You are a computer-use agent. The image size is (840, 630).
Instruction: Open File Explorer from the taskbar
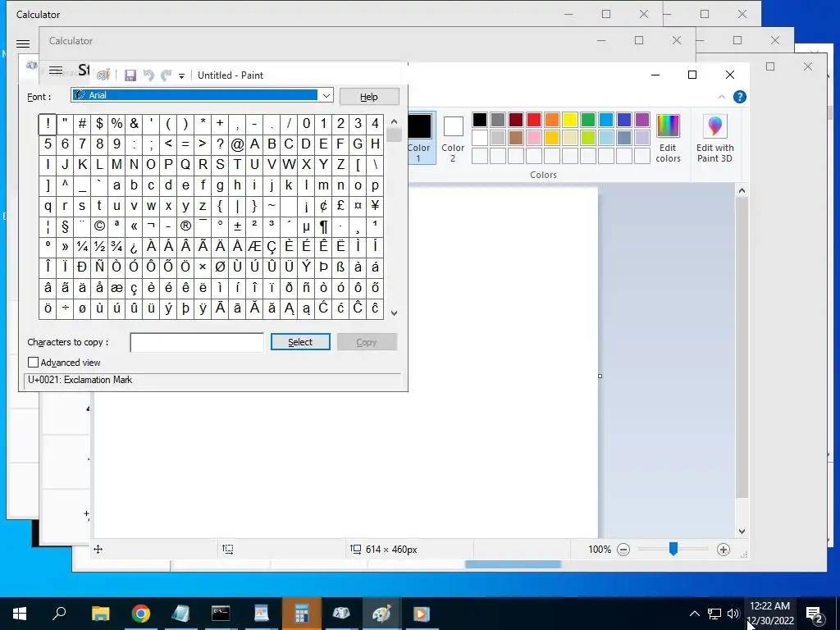100,614
